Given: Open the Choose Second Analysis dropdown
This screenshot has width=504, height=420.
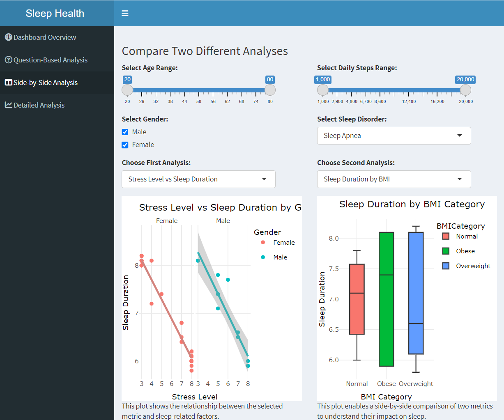Looking at the screenshot, I should (393, 179).
